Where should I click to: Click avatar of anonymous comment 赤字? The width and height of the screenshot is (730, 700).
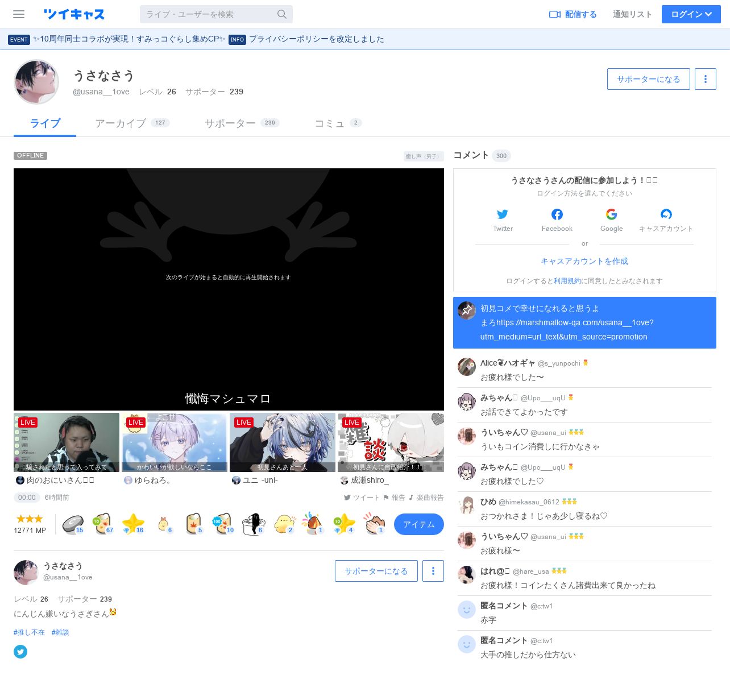[467, 610]
